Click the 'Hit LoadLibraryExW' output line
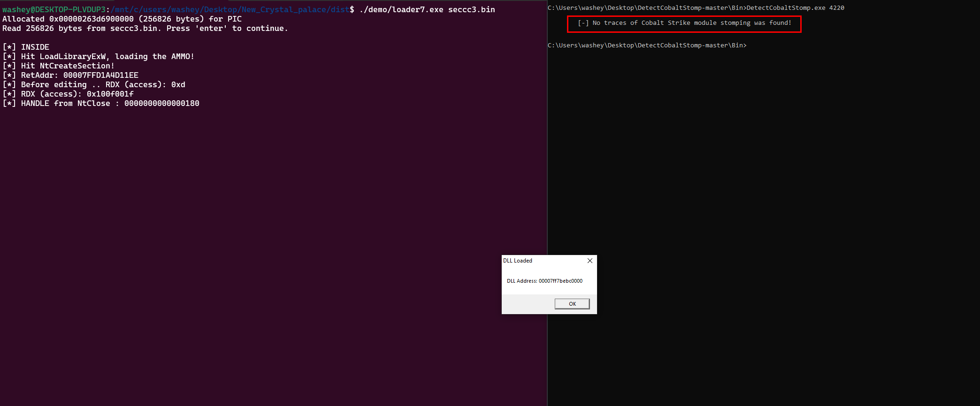The width and height of the screenshot is (980, 406). coord(99,56)
